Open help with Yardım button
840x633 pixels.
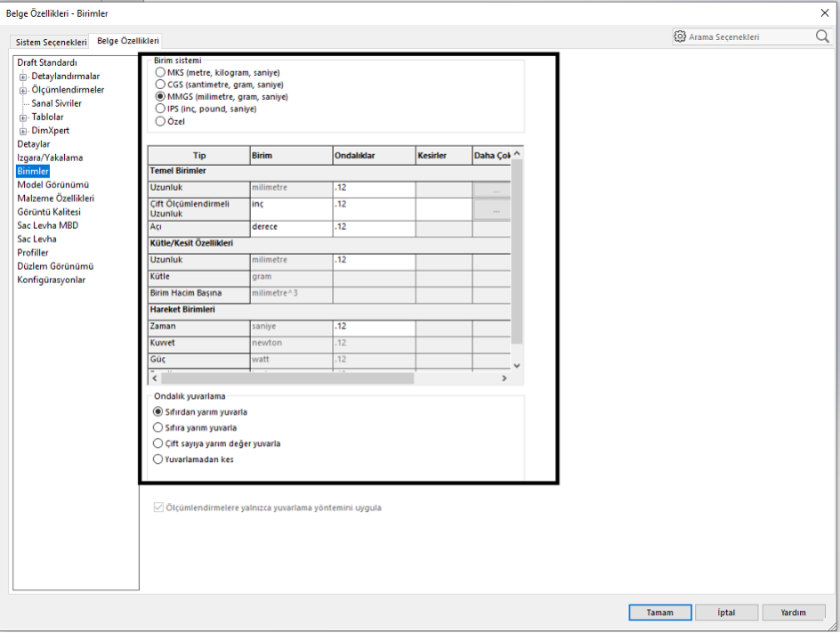(x=793, y=613)
